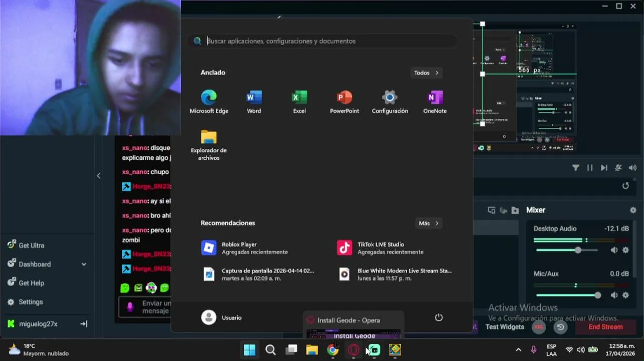Screen dimensions: 644x361
Task: Open Task View on the taskbar
Action: pos(291,350)
